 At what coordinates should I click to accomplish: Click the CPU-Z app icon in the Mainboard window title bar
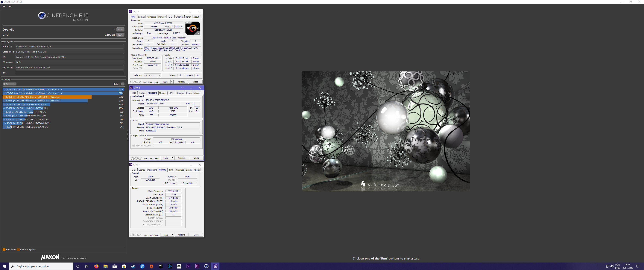[x=131, y=88]
